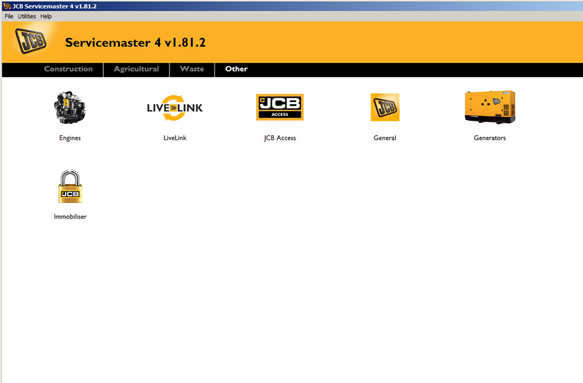Click the Generators text label
This screenshot has height=383, width=583.
click(x=490, y=138)
